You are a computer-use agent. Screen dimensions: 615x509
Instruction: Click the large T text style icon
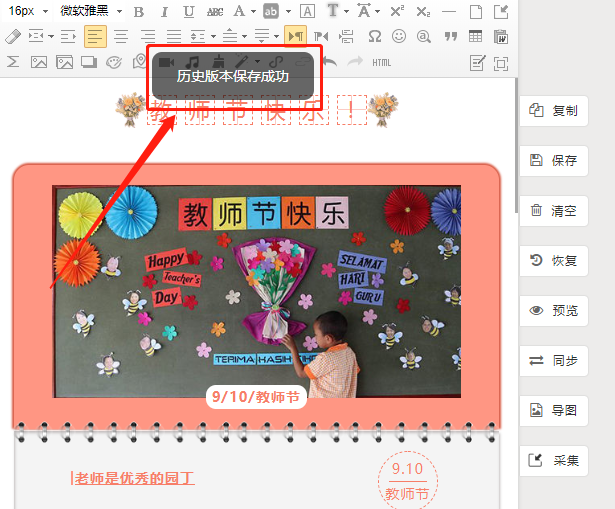(x=333, y=11)
